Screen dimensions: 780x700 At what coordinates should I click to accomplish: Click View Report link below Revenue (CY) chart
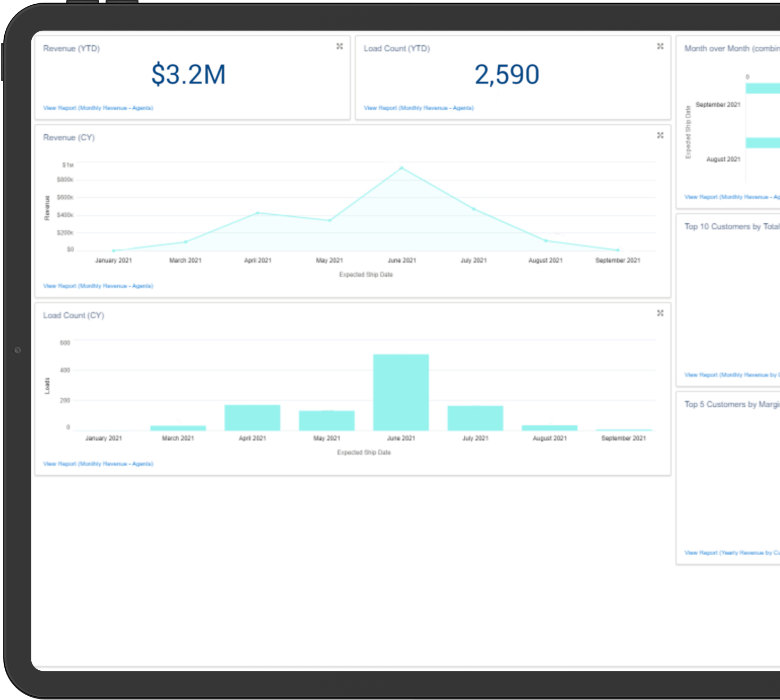[98, 286]
